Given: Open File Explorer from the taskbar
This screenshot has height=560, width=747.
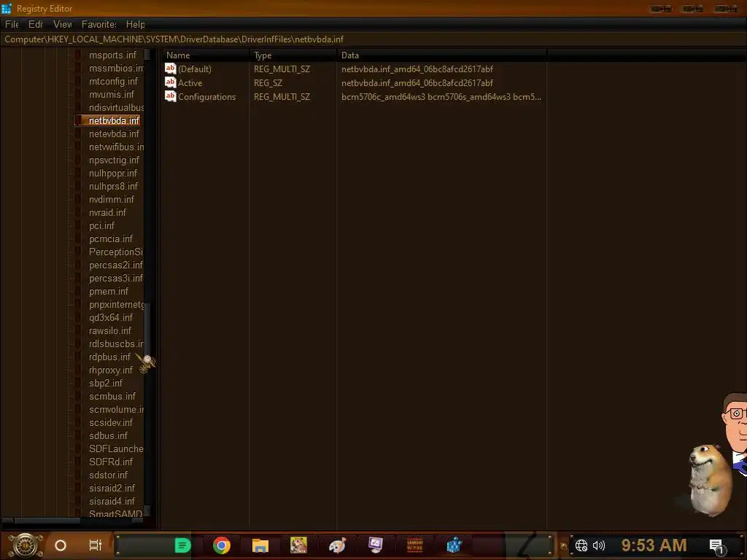Looking at the screenshot, I should coord(260,545).
